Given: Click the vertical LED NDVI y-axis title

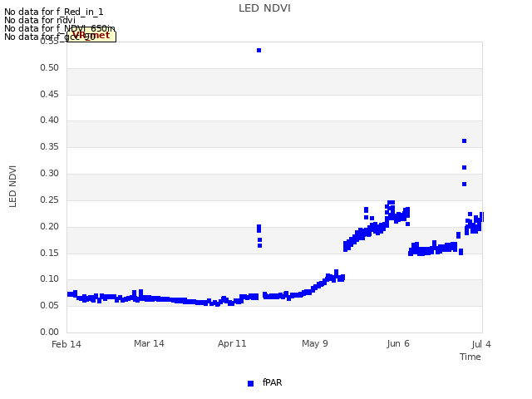Looking at the screenshot, I should (12, 186).
